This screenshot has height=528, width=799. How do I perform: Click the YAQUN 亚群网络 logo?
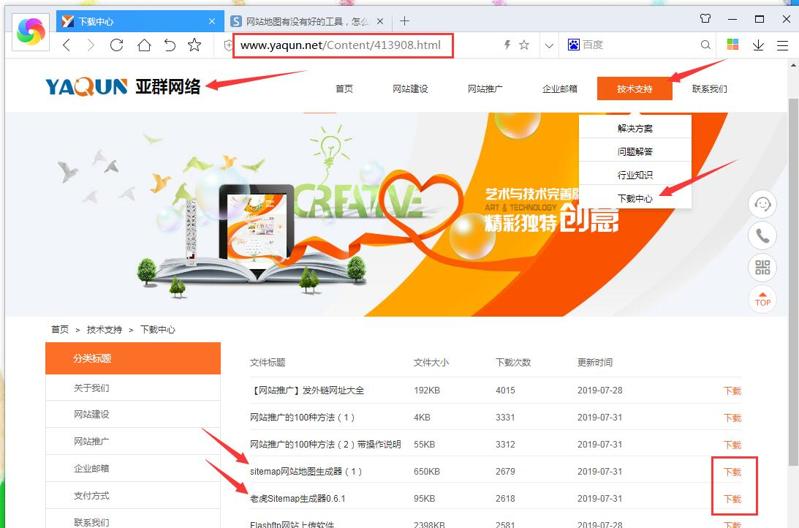123,87
